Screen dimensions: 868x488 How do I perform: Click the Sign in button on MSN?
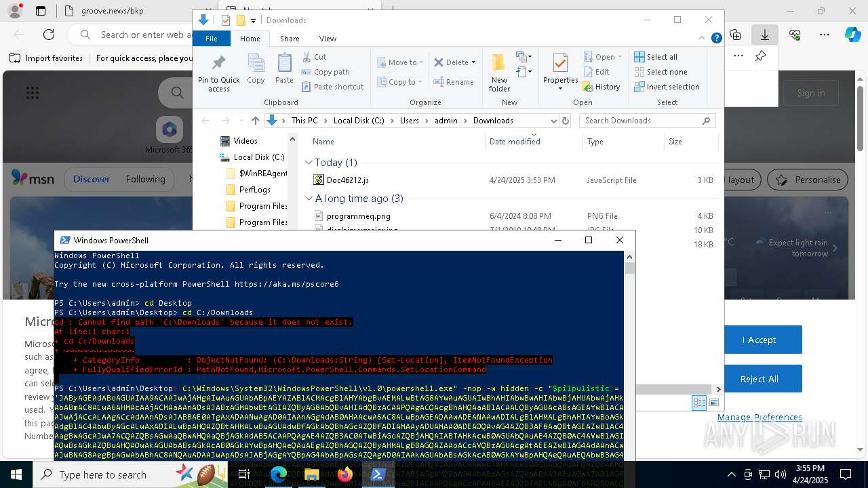(x=811, y=93)
